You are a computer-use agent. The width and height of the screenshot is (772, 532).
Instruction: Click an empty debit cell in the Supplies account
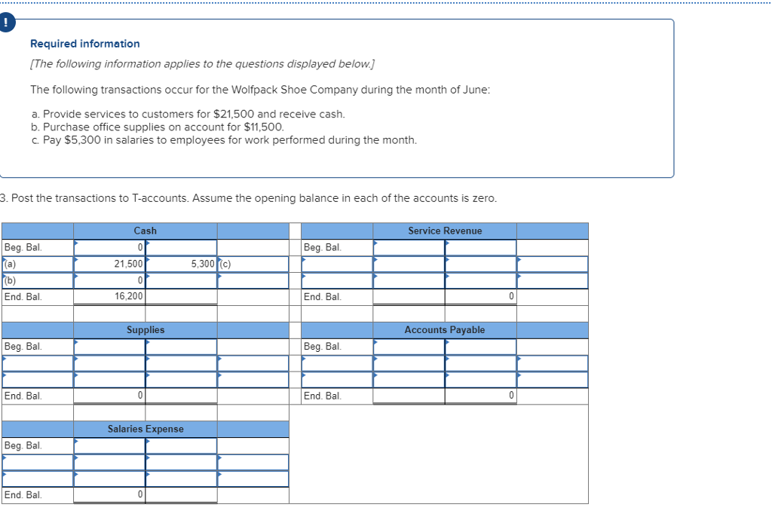point(109,362)
